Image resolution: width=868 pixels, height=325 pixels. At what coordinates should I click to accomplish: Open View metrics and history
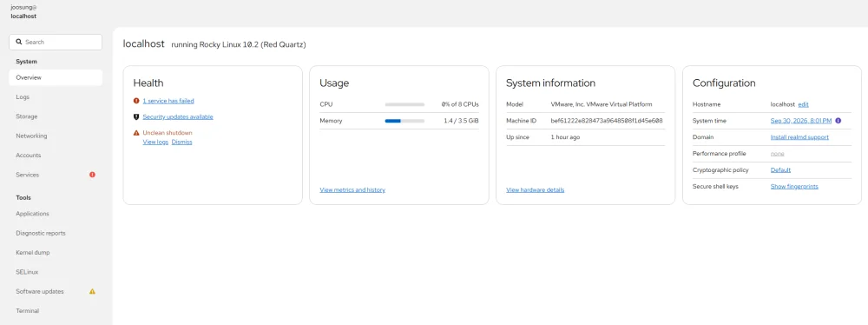[x=352, y=189]
